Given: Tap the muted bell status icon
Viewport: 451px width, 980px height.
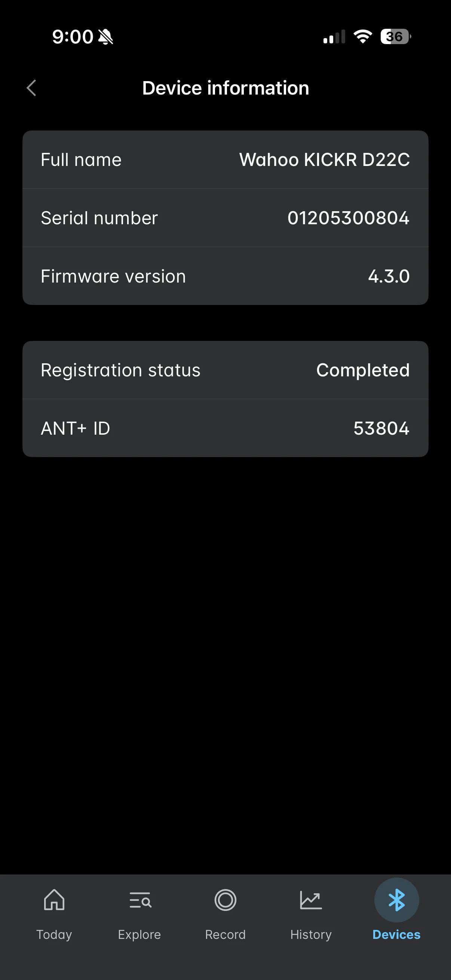Looking at the screenshot, I should point(106,37).
